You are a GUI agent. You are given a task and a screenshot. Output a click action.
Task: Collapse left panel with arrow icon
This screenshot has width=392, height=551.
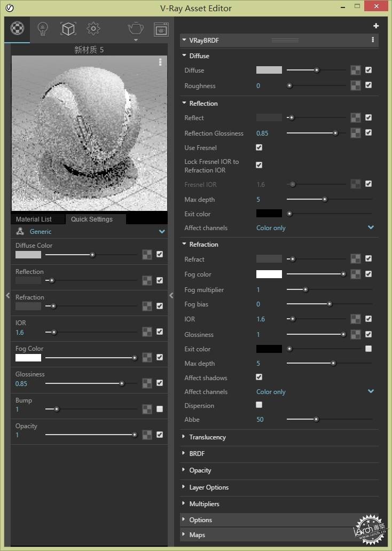7,296
